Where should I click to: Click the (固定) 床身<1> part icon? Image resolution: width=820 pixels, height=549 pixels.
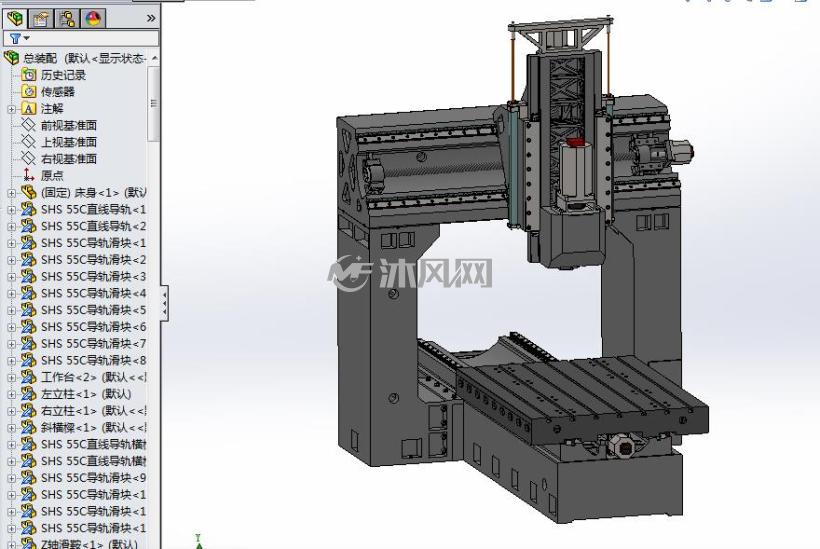tap(28, 192)
